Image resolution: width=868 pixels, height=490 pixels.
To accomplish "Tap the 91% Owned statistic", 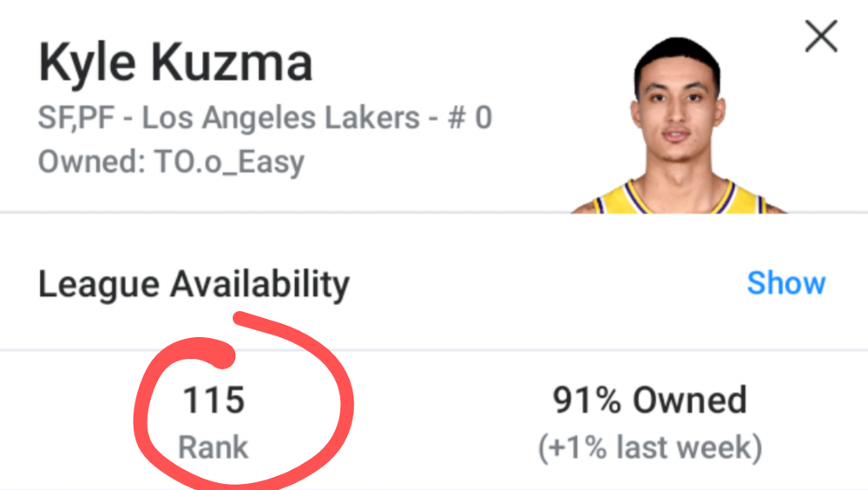I will [x=649, y=401].
